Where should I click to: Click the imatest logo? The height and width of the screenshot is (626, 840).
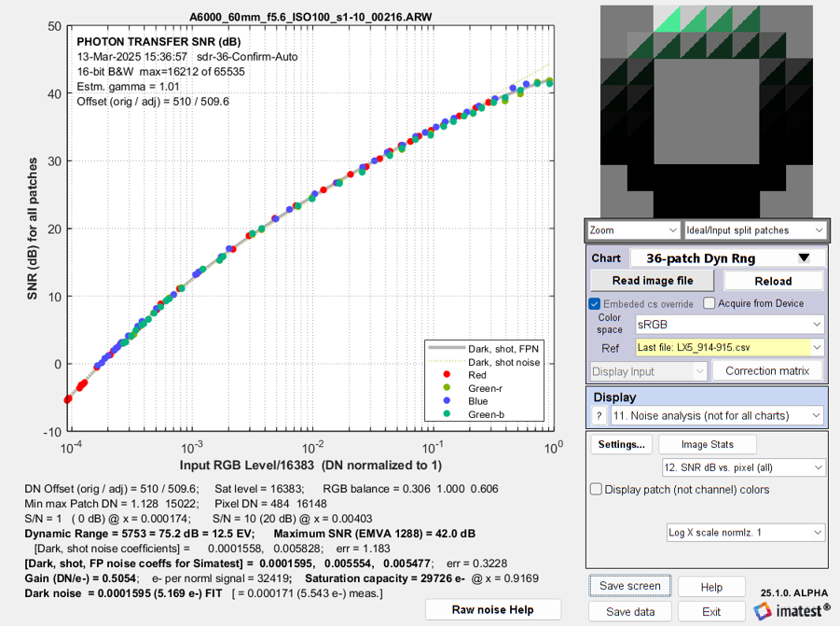pyautogui.click(x=792, y=610)
